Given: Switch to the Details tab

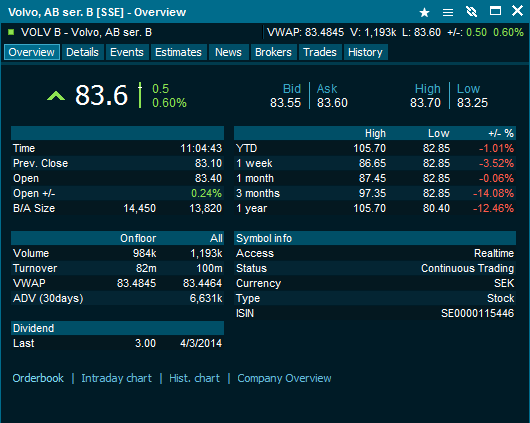Looking at the screenshot, I should pyautogui.click(x=82, y=52).
